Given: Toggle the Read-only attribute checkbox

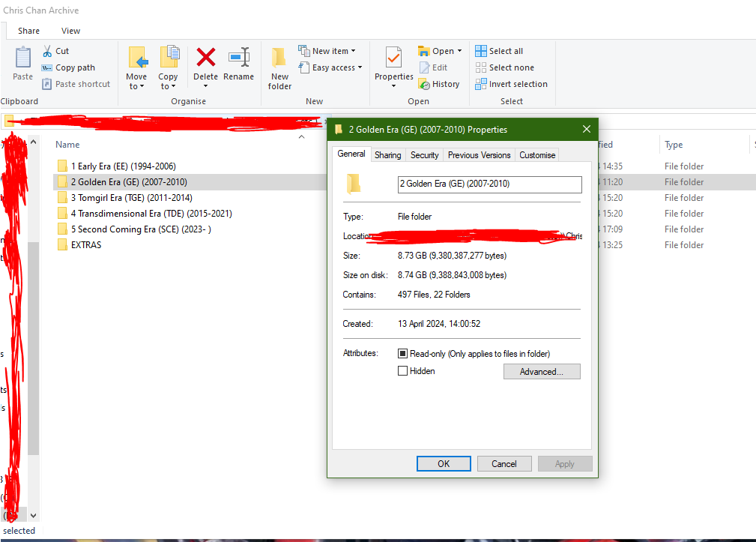Looking at the screenshot, I should (x=402, y=353).
